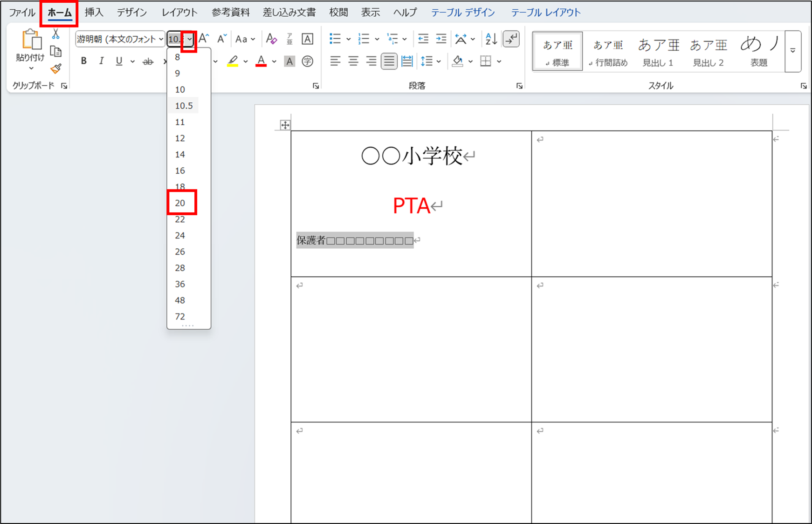Increase font size with the larger A icon

(x=204, y=39)
